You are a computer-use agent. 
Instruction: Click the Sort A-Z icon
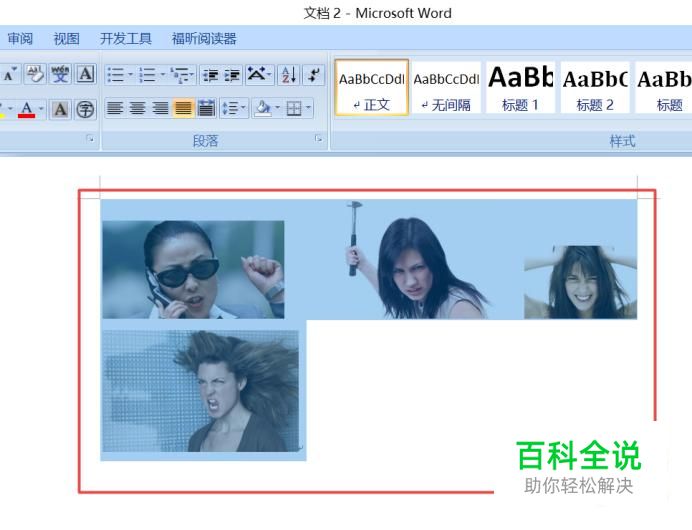[289, 75]
